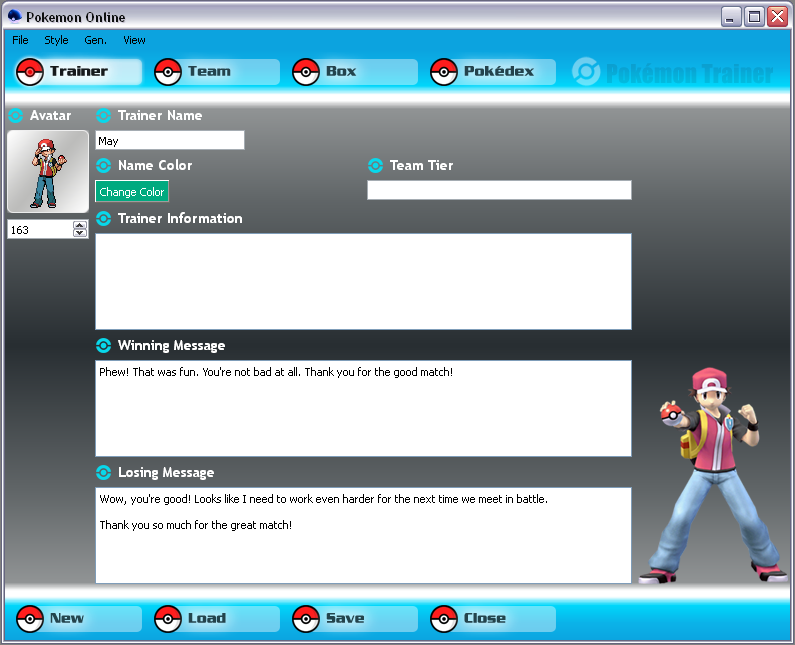Open the Style menu
Screen dimensions: 795x645
tap(56, 40)
